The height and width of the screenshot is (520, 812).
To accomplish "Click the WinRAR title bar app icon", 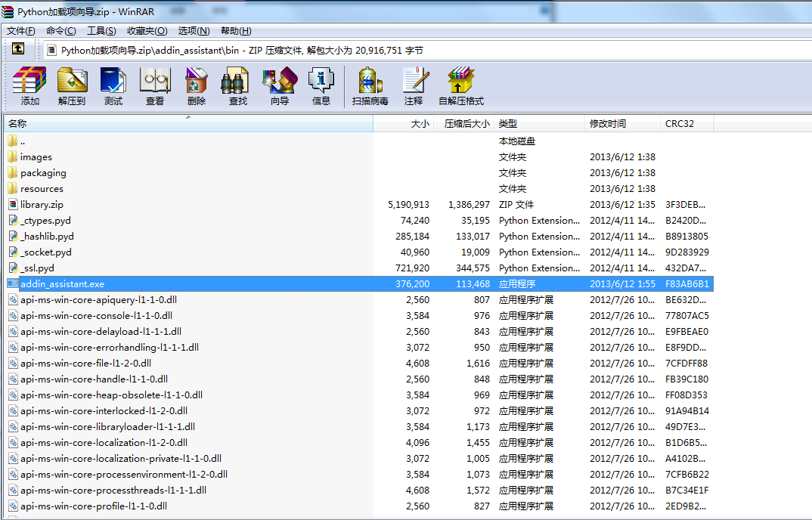I will [8, 11].
